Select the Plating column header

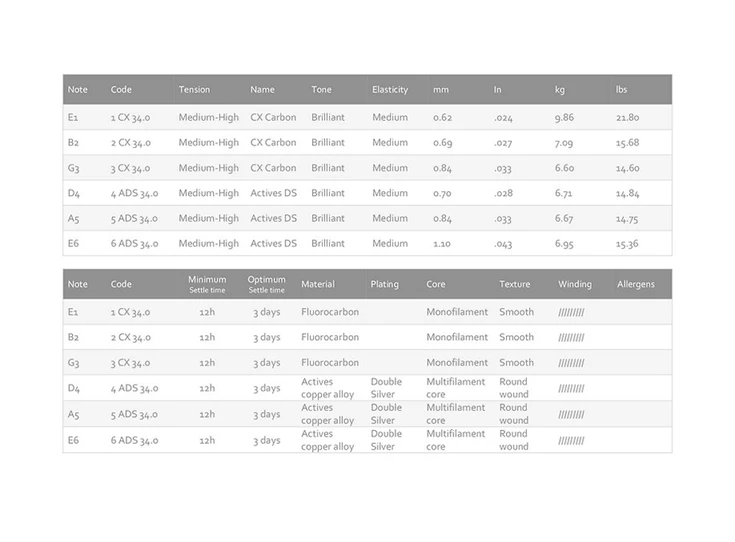click(x=384, y=284)
